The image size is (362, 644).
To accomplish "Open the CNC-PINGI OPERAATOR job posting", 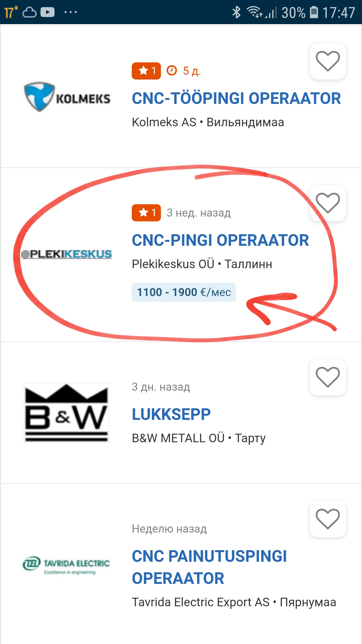I will (x=220, y=240).
